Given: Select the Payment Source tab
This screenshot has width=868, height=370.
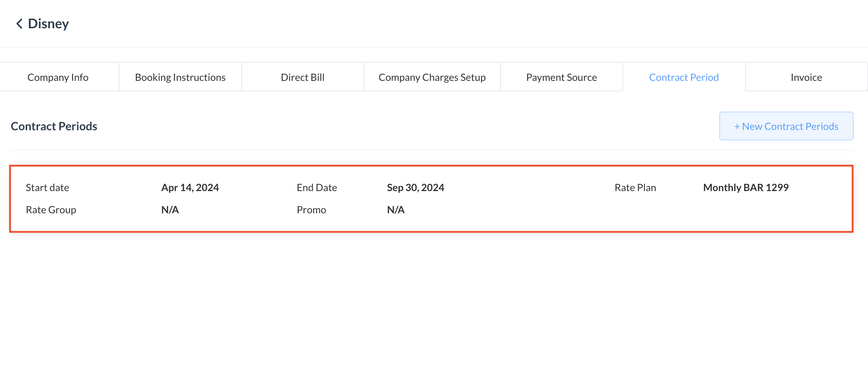Looking at the screenshot, I should pos(561,77).
